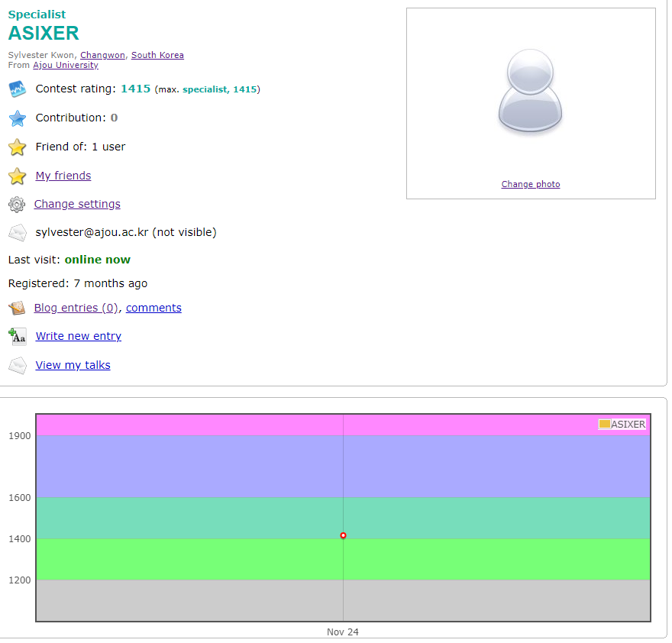Open Blog entries (0) link
Viewport: 672px width, 643px height.
[76, 308]
